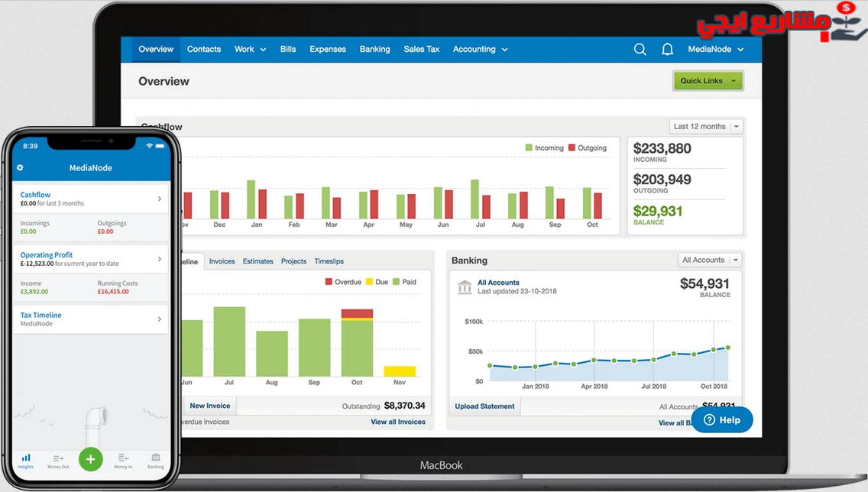Click the question mark icon in Help button

709,420
